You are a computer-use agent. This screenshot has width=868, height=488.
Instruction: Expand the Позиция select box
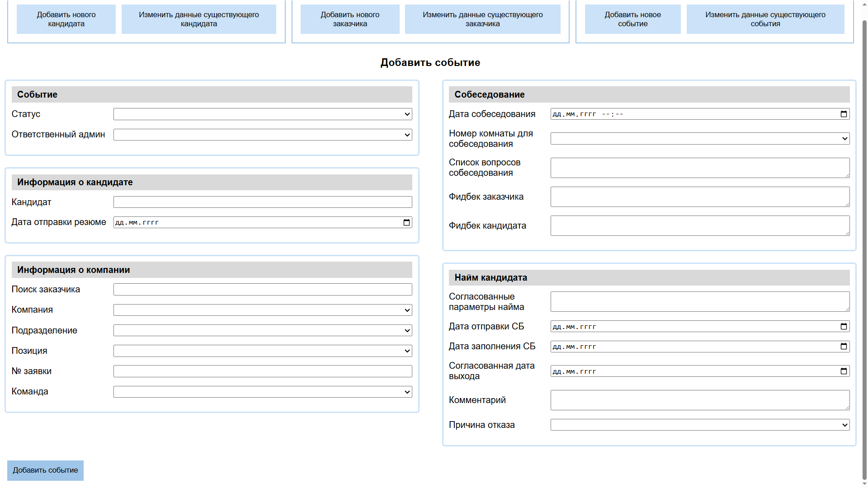pos(262,351)
